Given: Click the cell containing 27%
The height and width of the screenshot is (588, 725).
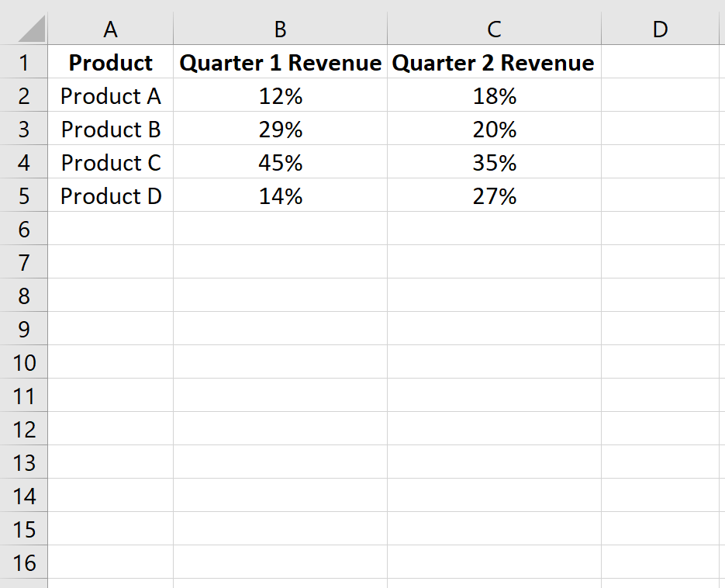Looking at the screenshot, I should click(494, 195).
